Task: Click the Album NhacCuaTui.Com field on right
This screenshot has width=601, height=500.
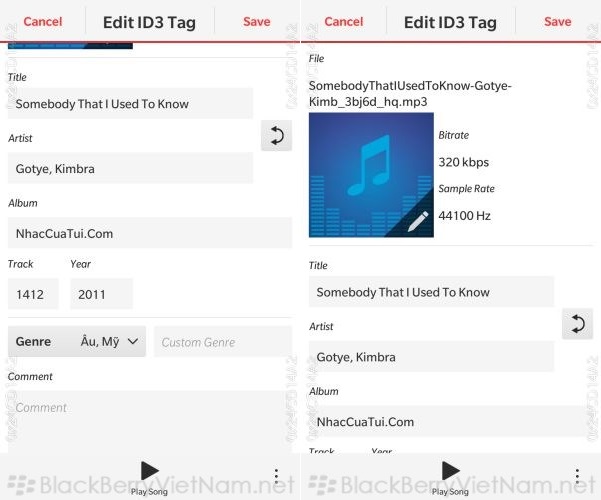Action: (451, 421)
